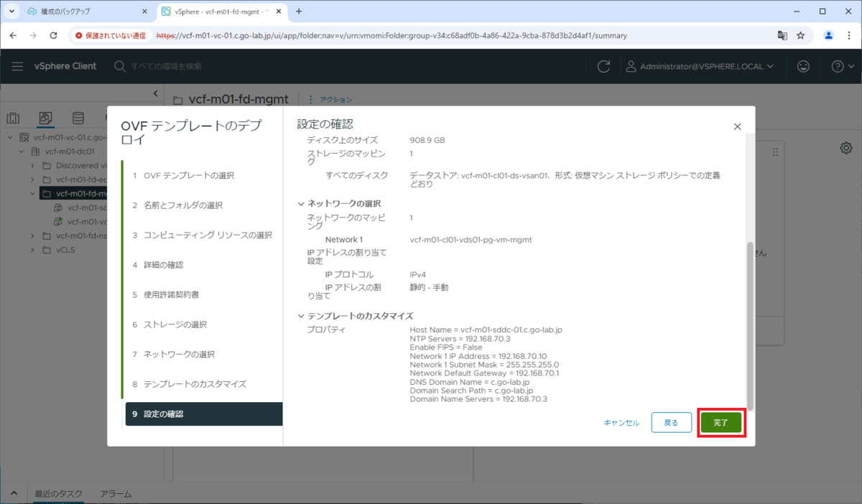Click the キャンセル link
This screenshot has width=862, height=504.
621,423
